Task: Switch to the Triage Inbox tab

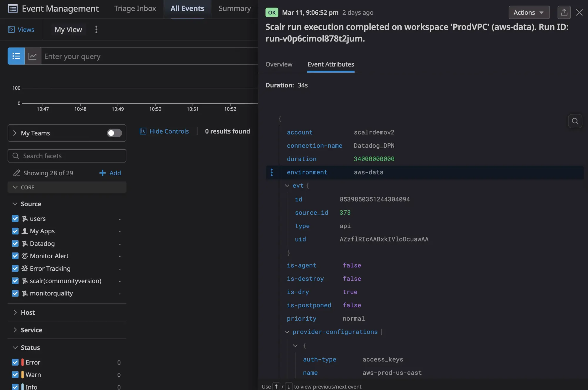Action: point(135,9)
